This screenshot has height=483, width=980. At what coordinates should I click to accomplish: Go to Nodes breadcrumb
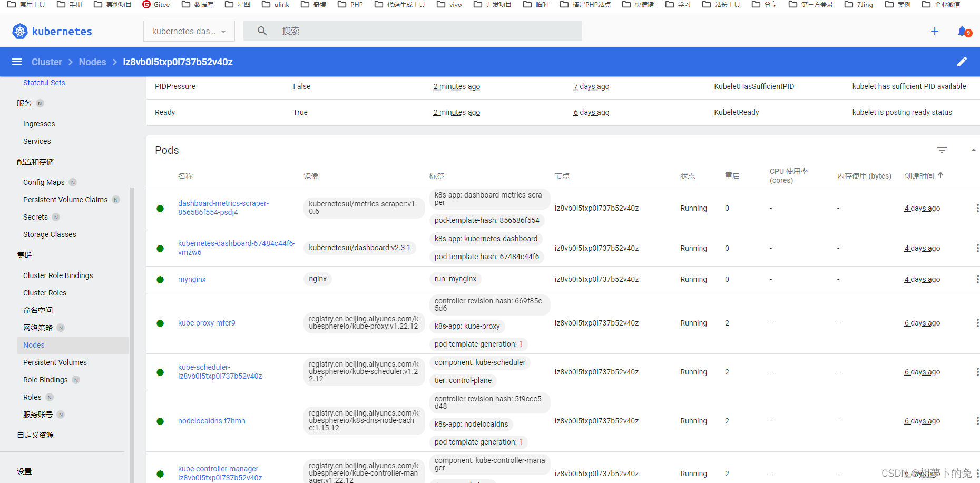(92, 62)
